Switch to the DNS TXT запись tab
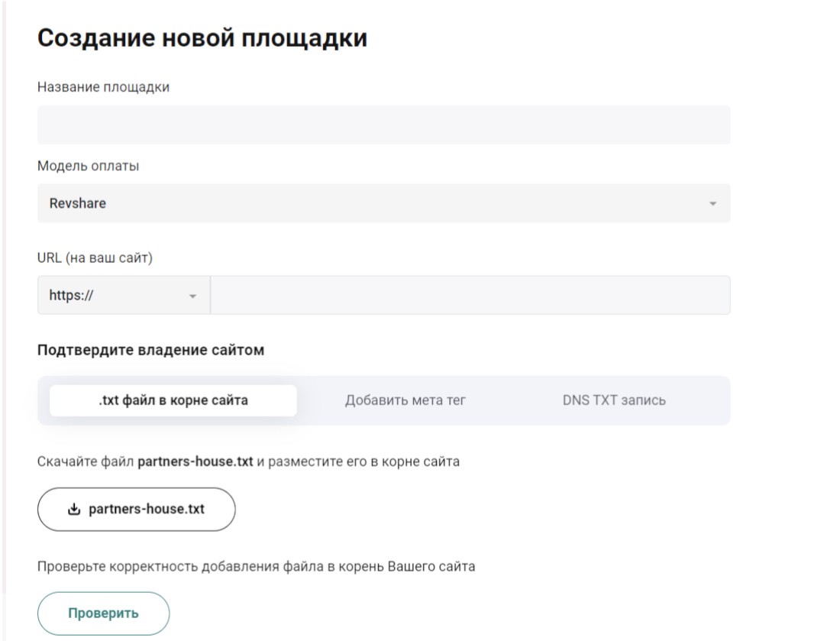The width and height of the screenshot is (840, 641). [x=614, y=400]
